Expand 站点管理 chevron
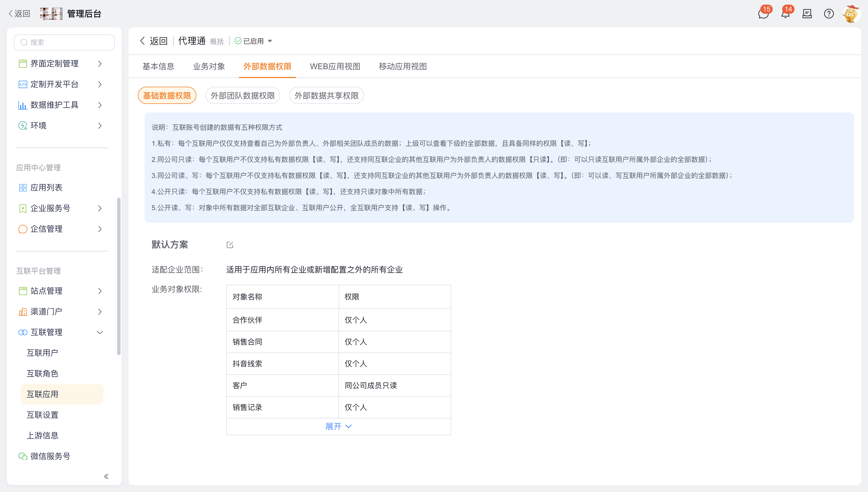The width and height of the screenshot is (868, 492). (100, 291)
